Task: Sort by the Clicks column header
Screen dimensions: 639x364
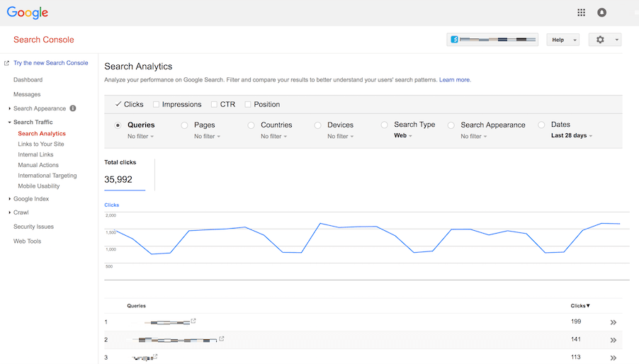Action: coord(580,306)
